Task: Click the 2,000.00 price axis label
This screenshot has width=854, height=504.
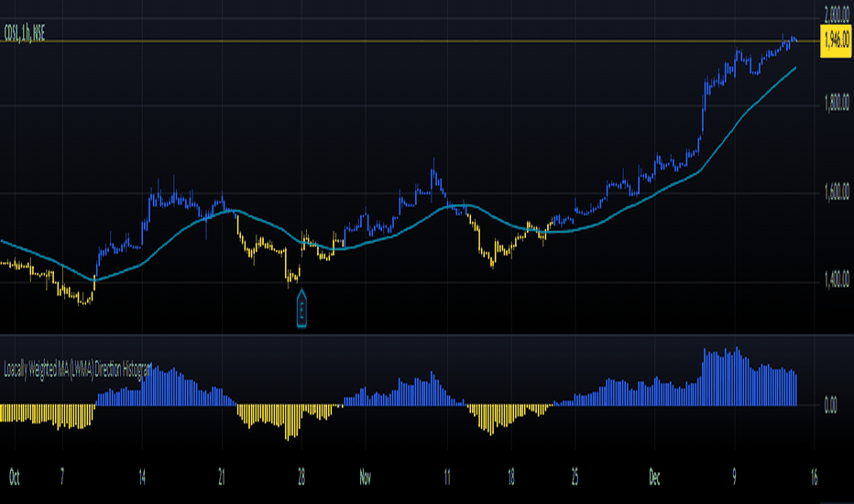Action: pyautogui.click(x=837, y=15)
